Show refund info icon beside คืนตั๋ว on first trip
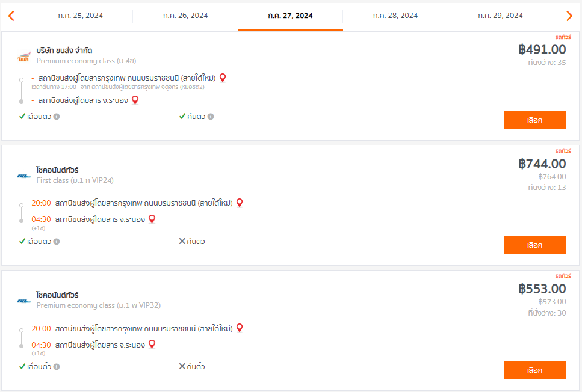Viewport: 582px width, 392px height. click(x=211, y=117)
